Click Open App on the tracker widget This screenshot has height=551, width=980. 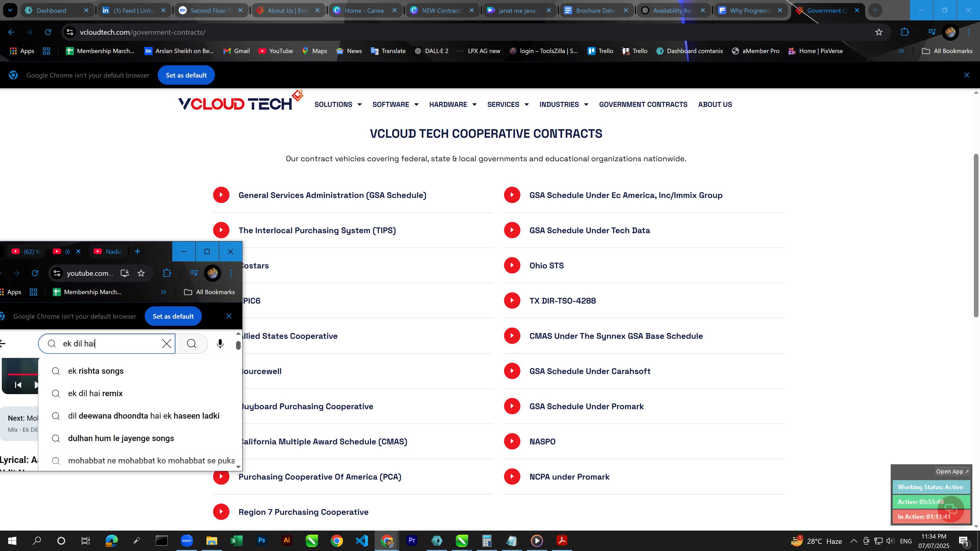952,471
